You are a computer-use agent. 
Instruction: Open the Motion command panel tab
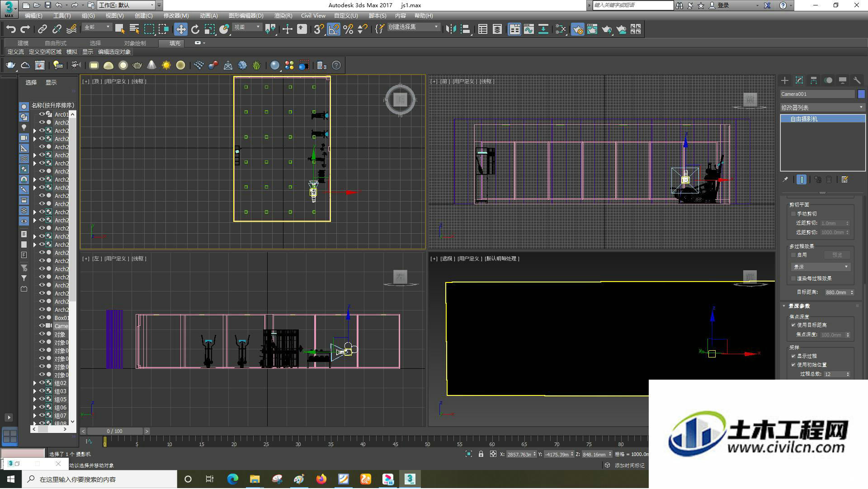(x=828, y=80)
